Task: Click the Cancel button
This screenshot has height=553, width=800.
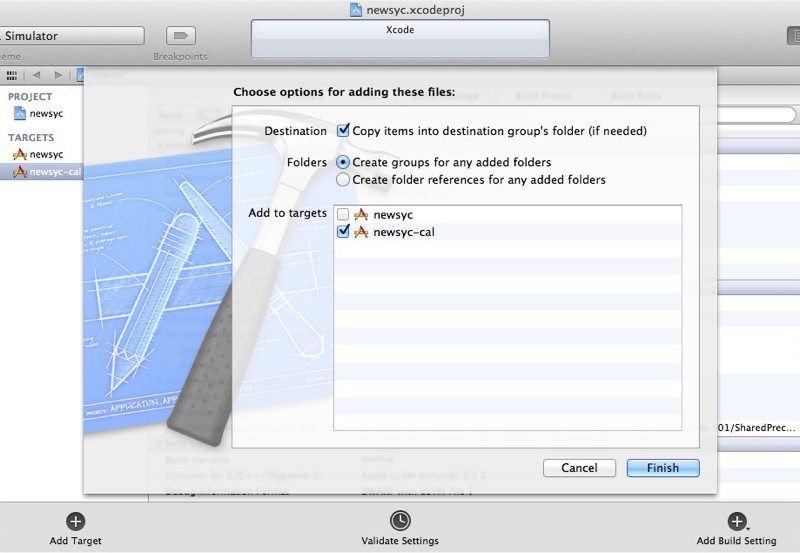Action: [x=579, y=468]
